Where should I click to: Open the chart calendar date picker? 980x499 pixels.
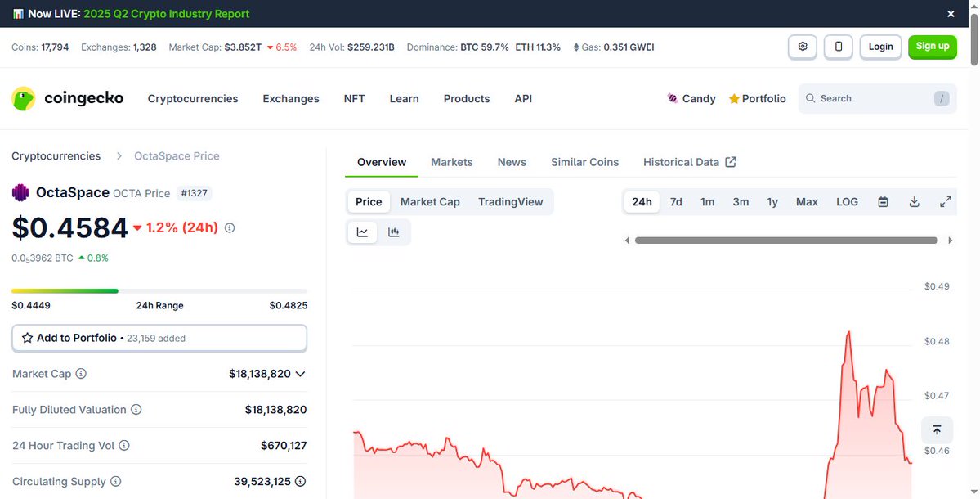883,202
